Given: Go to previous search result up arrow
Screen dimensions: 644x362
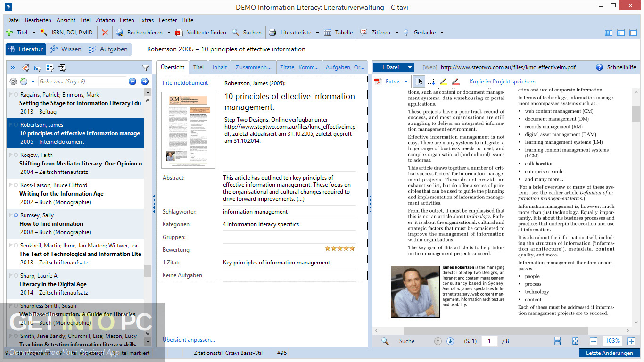Looking at the screenshot, I should (x=438, y=341).
